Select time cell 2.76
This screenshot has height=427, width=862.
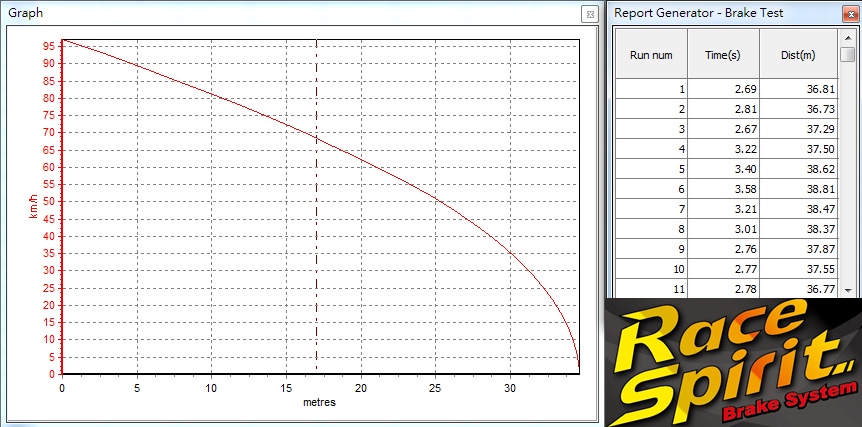(723, 248)
